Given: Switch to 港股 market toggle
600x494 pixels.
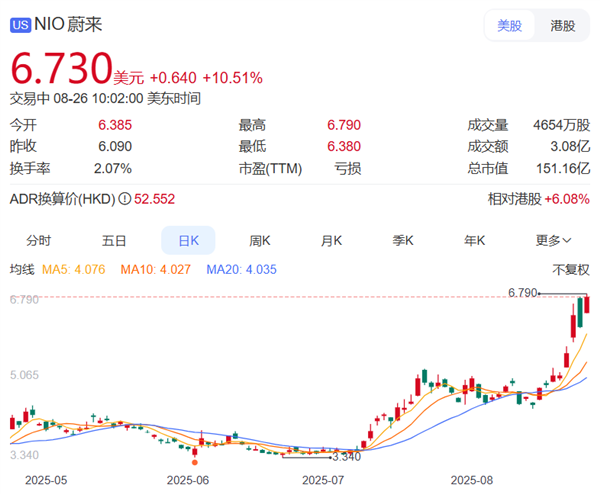Looking at the screenshot, I should (563, 25).
